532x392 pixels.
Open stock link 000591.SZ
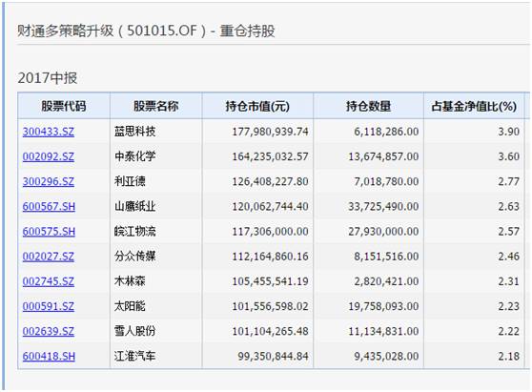tap(49, 306)
